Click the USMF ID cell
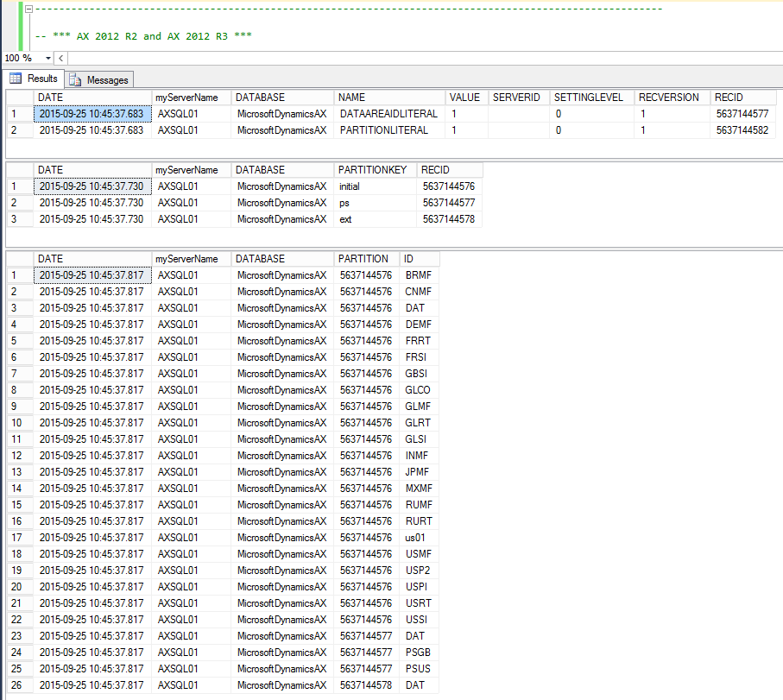The image size is (783, 700). pyautogui.click(x=418, y=554)
